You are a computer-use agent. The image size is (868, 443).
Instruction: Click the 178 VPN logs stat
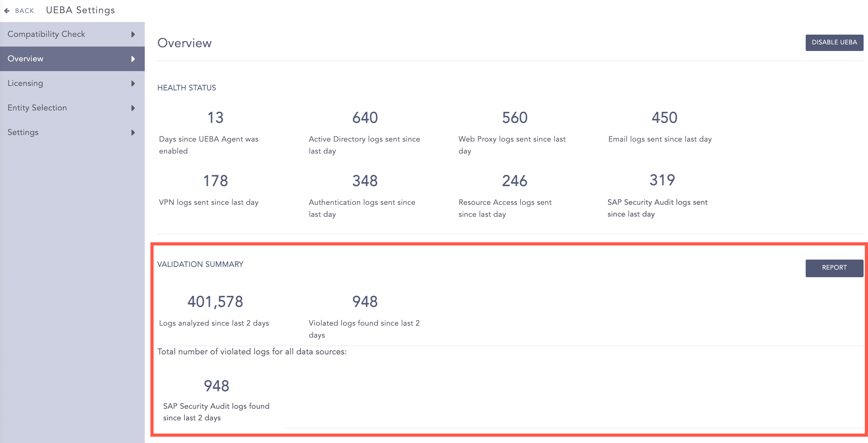[215, 181]
